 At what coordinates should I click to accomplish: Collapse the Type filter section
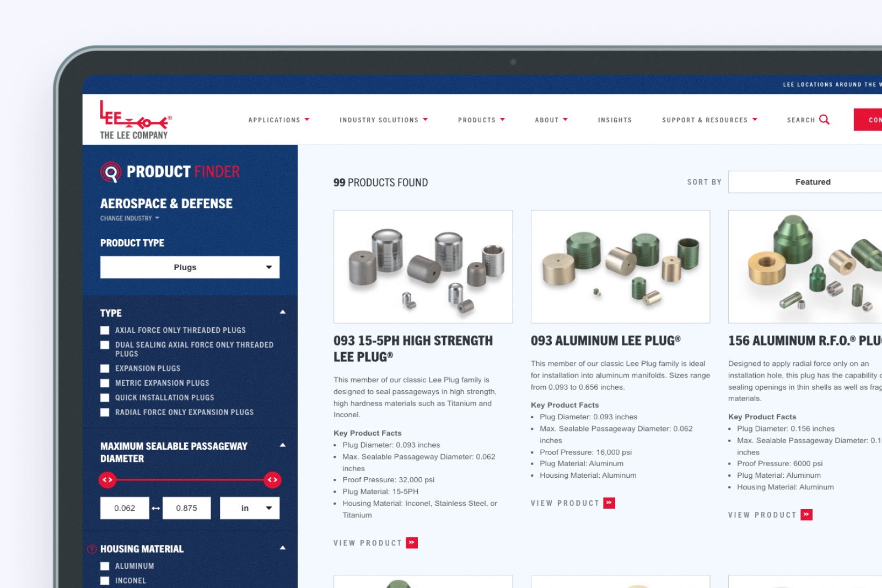[283, 312]
